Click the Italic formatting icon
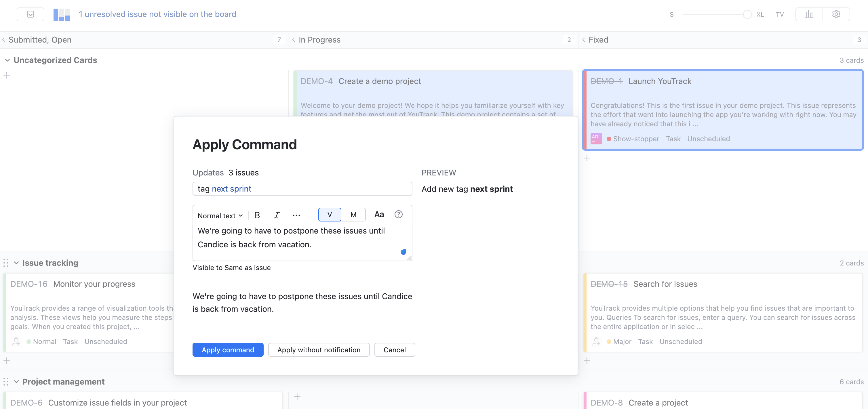The image size is (868, 409). click(277, 215)
